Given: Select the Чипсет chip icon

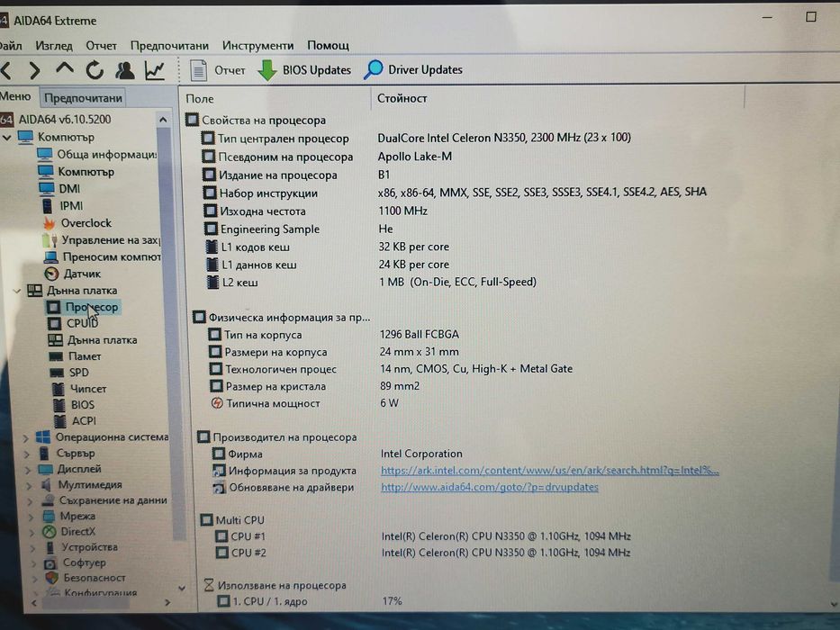Looking at the screenshot, I should click(x=58, y=389).
